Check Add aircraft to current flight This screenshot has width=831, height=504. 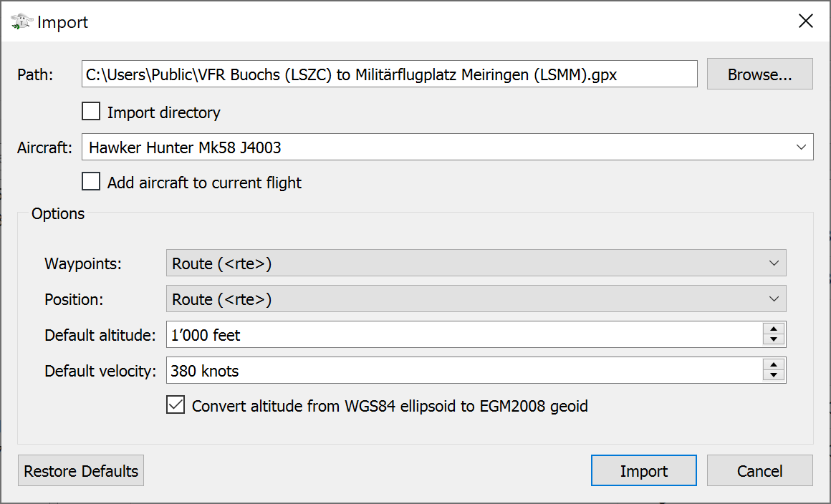click(91, 182)
